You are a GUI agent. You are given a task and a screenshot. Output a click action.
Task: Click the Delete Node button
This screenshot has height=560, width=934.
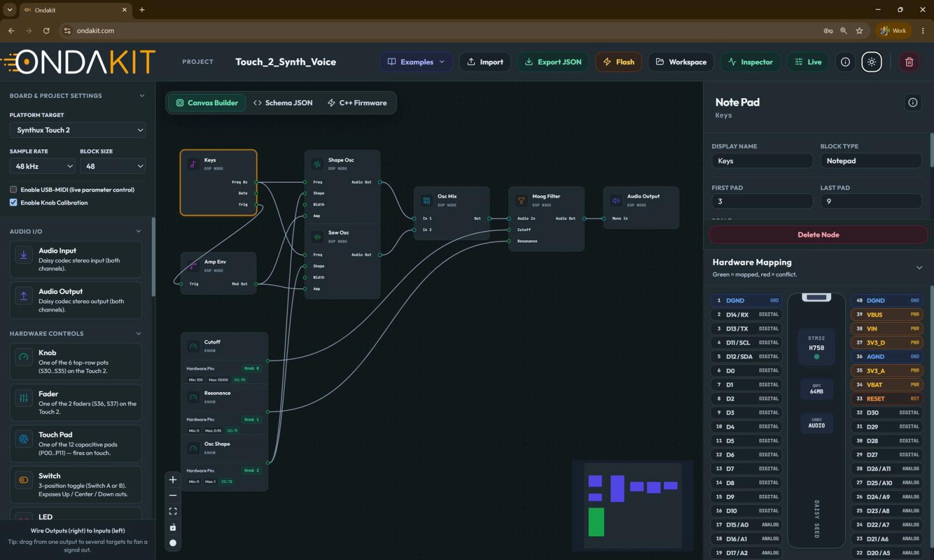[x=818, y=235]
